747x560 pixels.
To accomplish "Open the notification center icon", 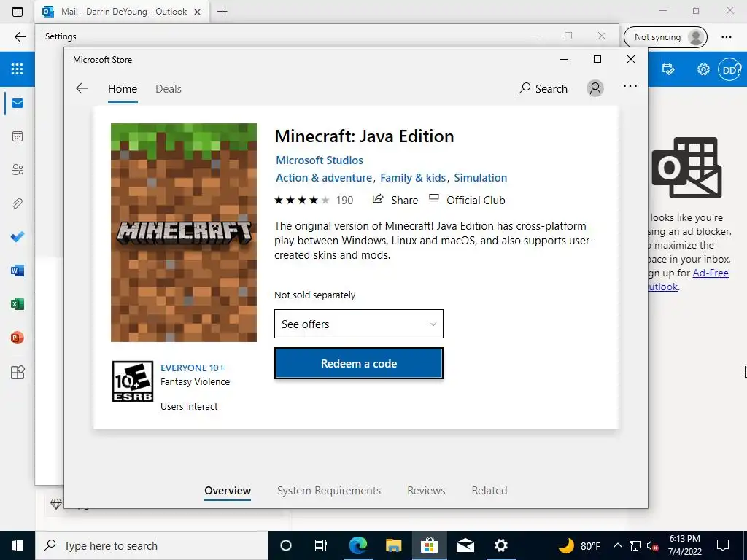I will pos(723,545).
